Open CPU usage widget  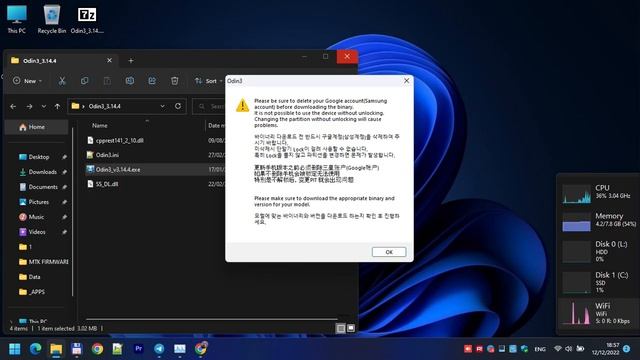coord(598,193)
